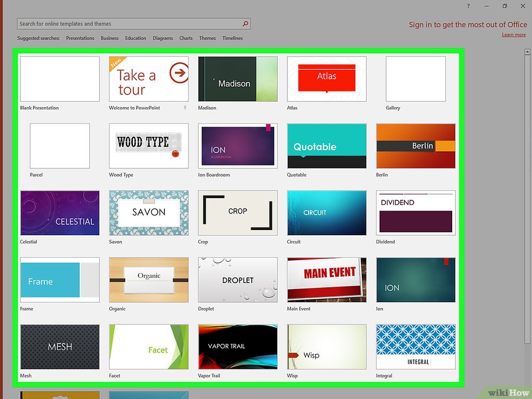Select the Wood Type theme thumbnail
This screenshot has width=532, height=399.
(149, 145)
